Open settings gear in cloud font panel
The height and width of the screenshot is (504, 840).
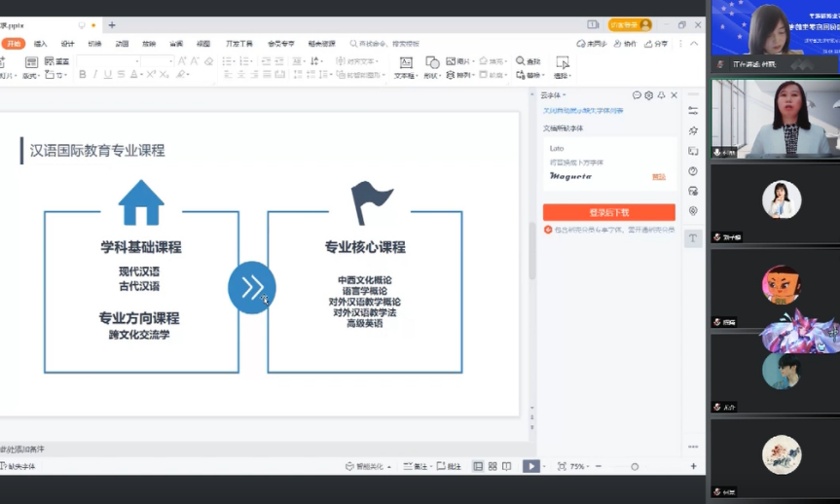pyautogui.click(x=649, y=95)
